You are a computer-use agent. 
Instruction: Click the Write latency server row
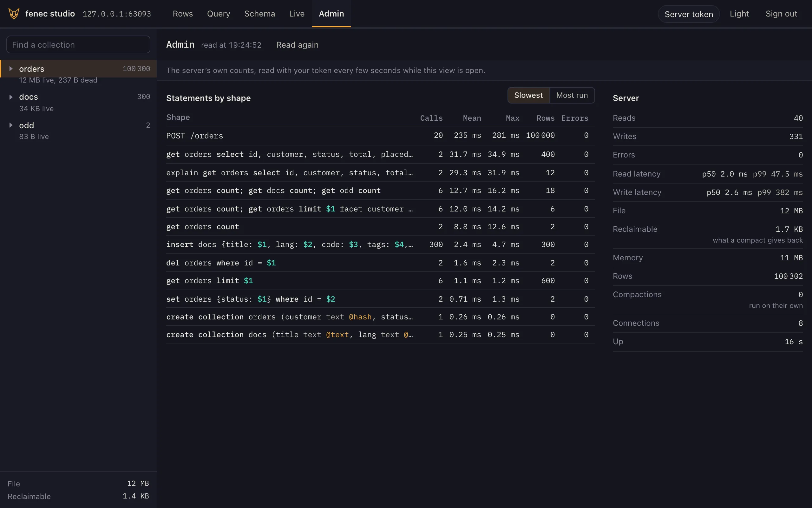708,192
